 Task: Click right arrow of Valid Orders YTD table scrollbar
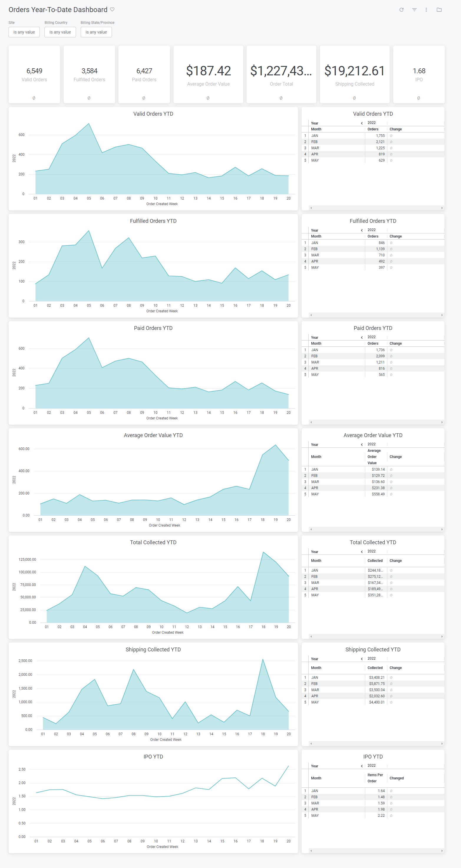pos(442,208)
